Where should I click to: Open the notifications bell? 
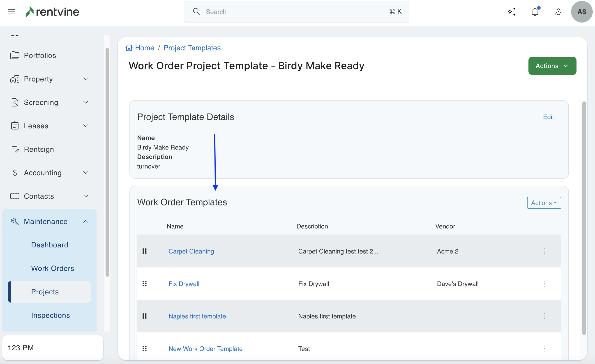click(x=535, y=12)
